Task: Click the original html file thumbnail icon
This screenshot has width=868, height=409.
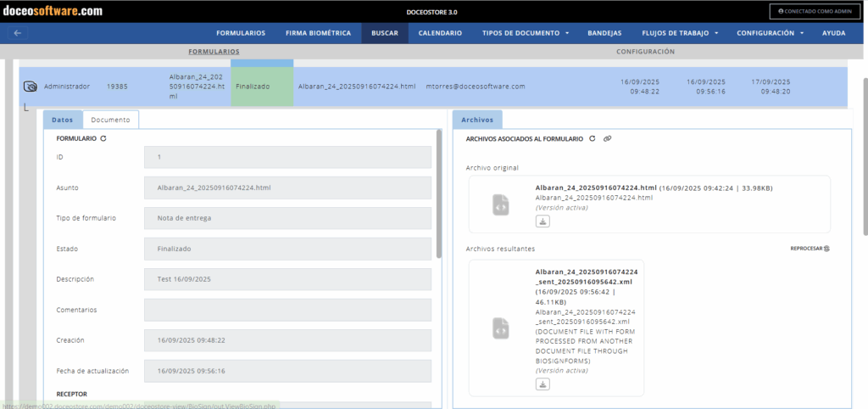Action: coord(501,204)
